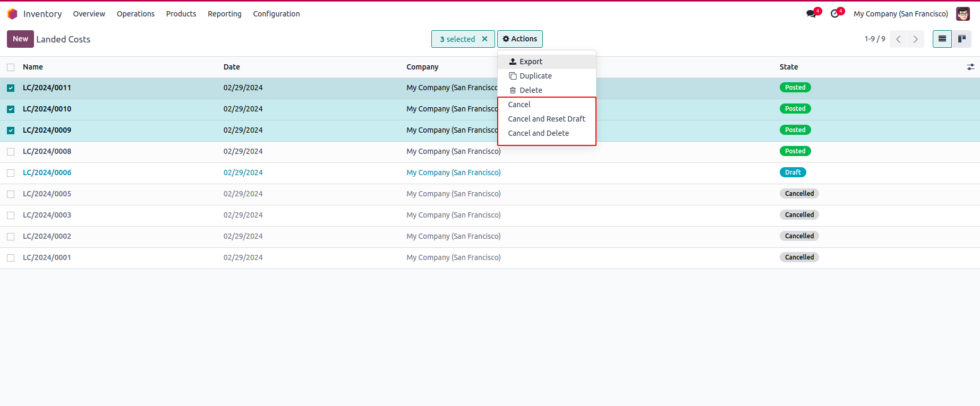Open the LC/2024/0003 record
The width and height of the screenshot is (980, 406).
pyautogui.click(x=47, y=215)
